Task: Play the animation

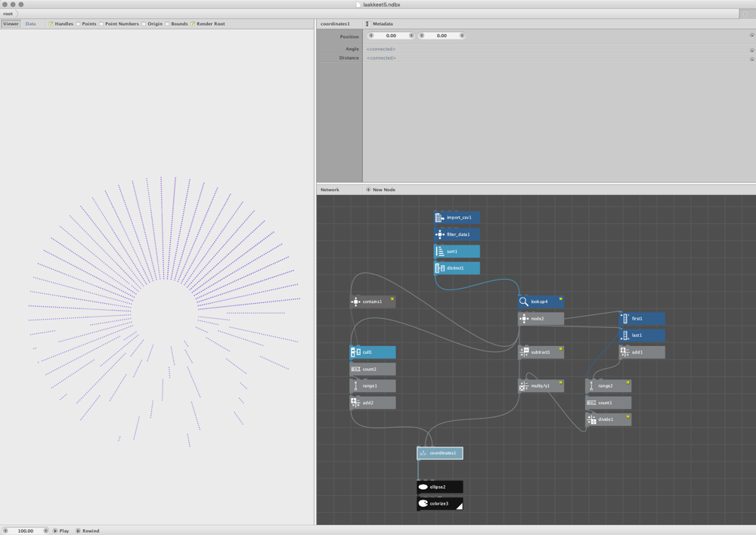Action: point(60,530)
